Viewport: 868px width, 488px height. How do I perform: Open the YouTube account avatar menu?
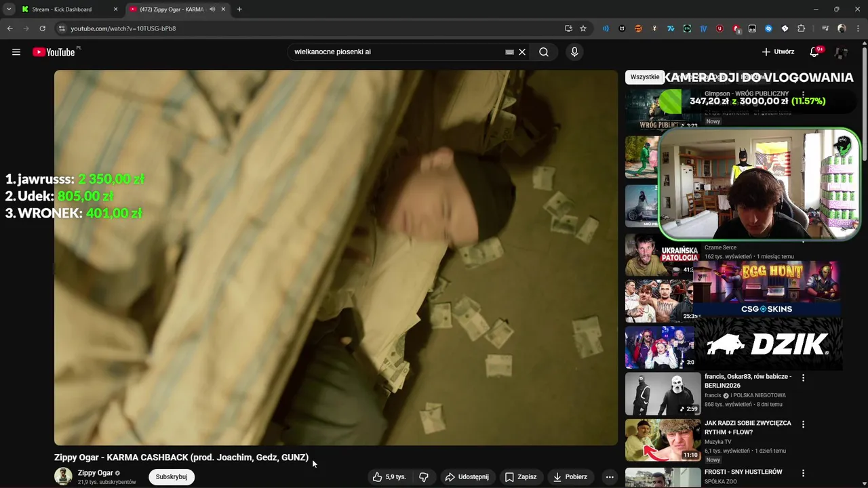click(841, 52)
